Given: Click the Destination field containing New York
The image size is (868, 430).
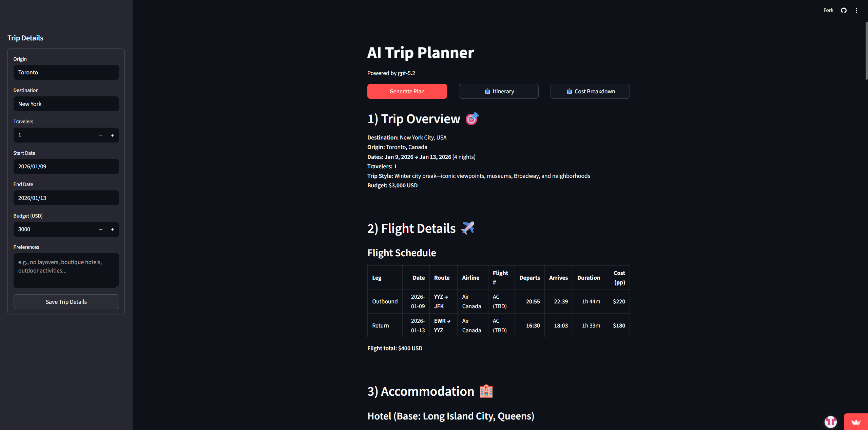Looking at the screenshot, I should pyautogui.click(x=66, y=104).
